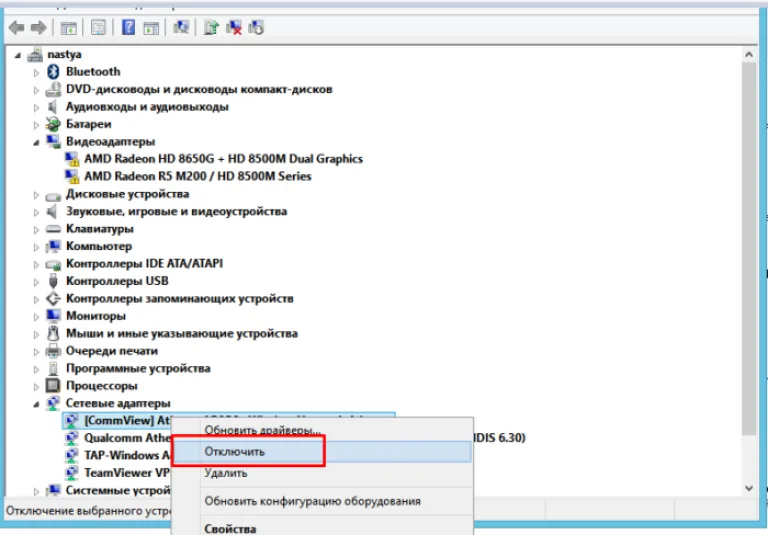Expand the Мониторы category
Viewport: 768px width, 535px height.
36,317
